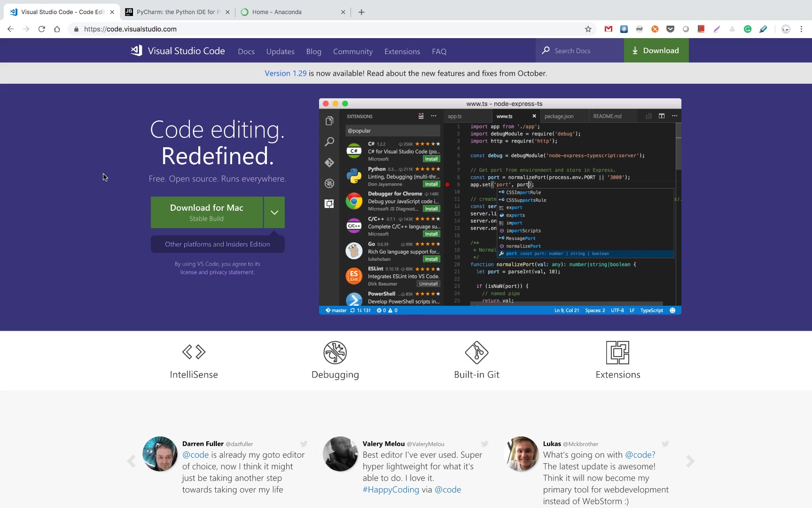Show previous testimonials with left arrow
812x508 pixels.
tap(132, 461)
